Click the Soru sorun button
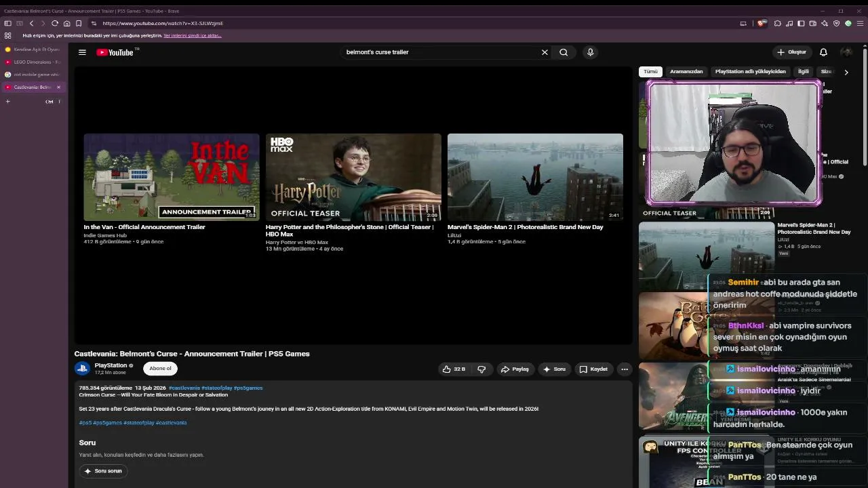The width and height of the screenshot is (868, 488). click(x=102, y=470)
